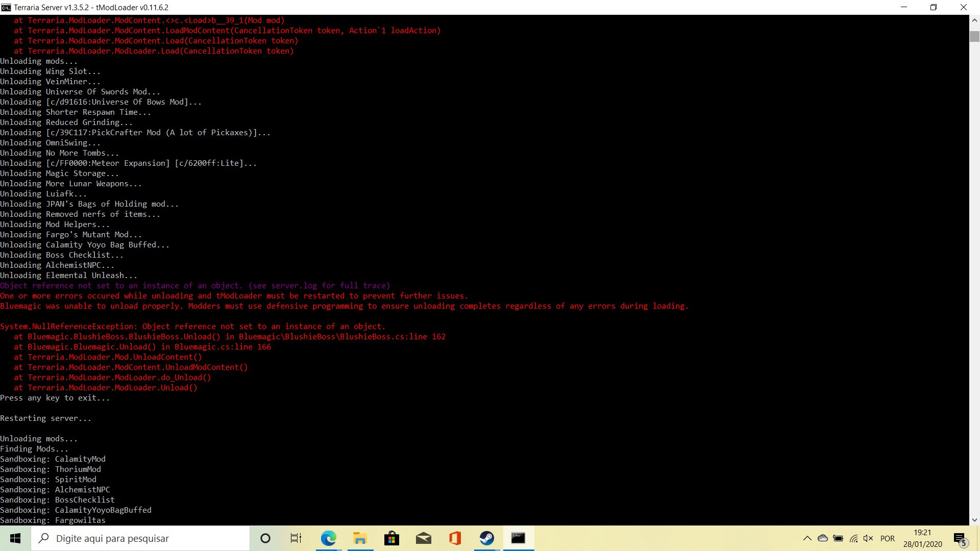Click the 'Unloading Elemental Unleash...' line
Screen dimensions: 980x551
click(68, 275)
